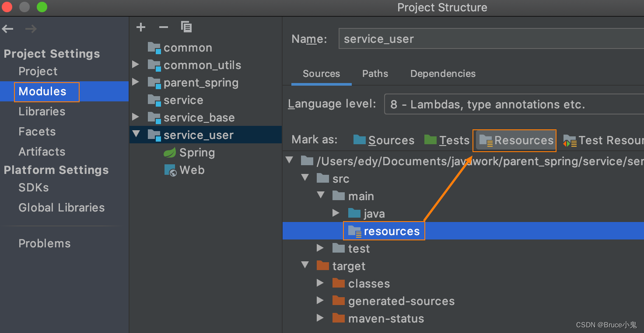Expand the java folder

click(336, 213)
